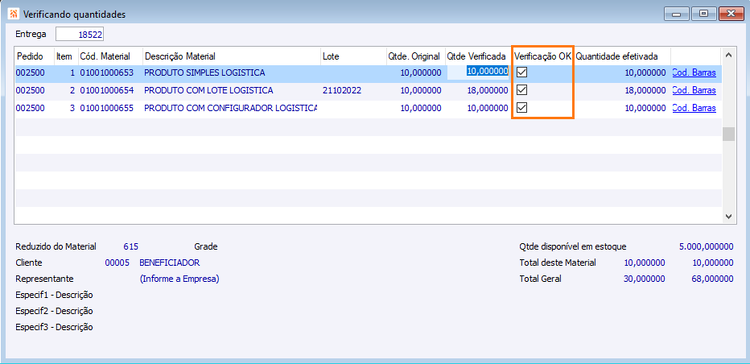Screen dimensions: 750x364
Task: Select row PRODUTO COM CONFIGURADOR LOGISTICA
Action: pos(368,109)
